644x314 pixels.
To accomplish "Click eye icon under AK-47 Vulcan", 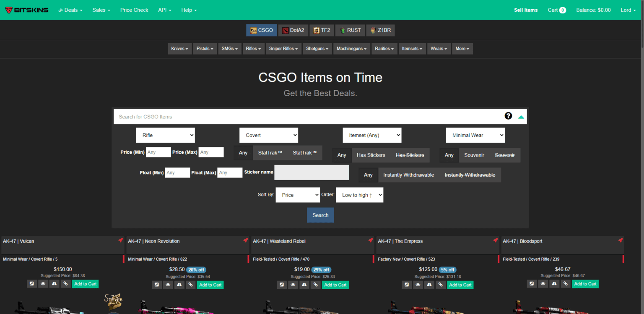I will click(x=43, y=284).
